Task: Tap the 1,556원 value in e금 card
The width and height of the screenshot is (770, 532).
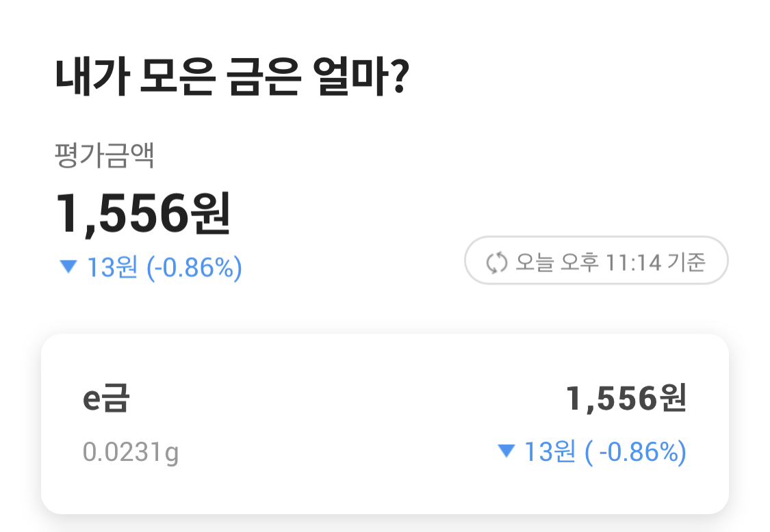Action: coord(626,398)
